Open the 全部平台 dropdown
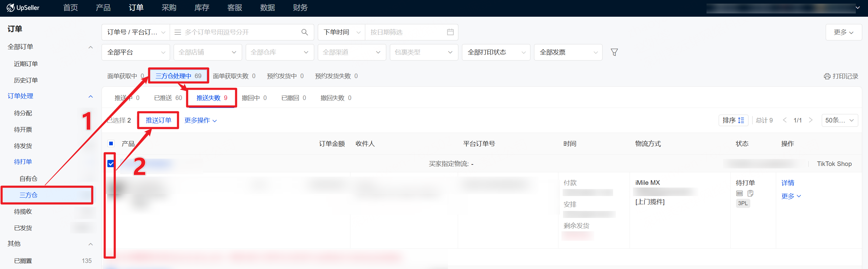This screenshot has width=868, height=269. pos(136,53)
